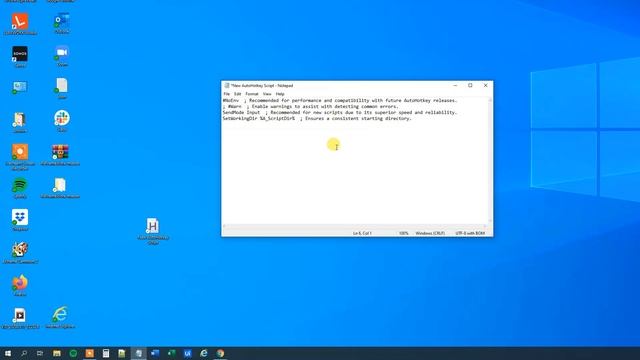The width and height of the screenshot is (640, 360).
Task: Click the SendMode Input line of text
Action: click(340, 112)
